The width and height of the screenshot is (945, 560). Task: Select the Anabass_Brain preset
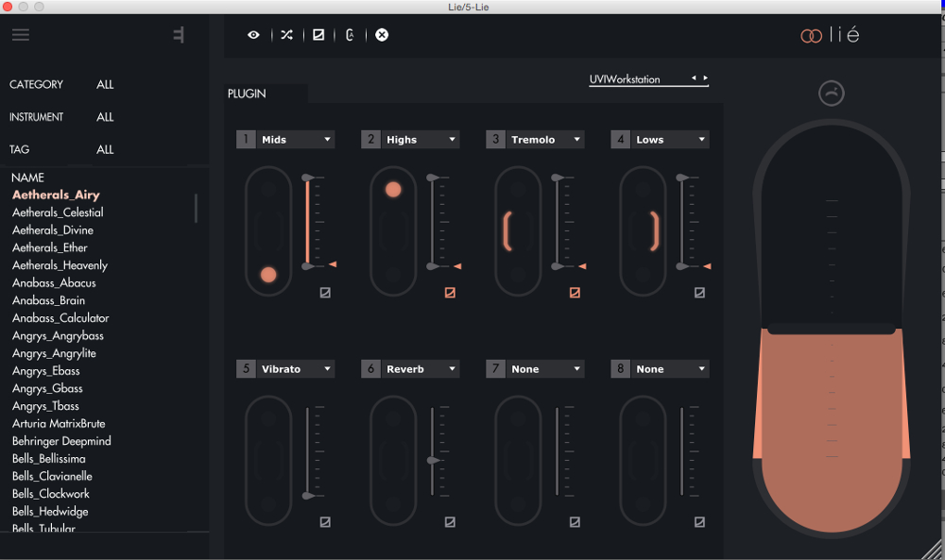[49, 300]
